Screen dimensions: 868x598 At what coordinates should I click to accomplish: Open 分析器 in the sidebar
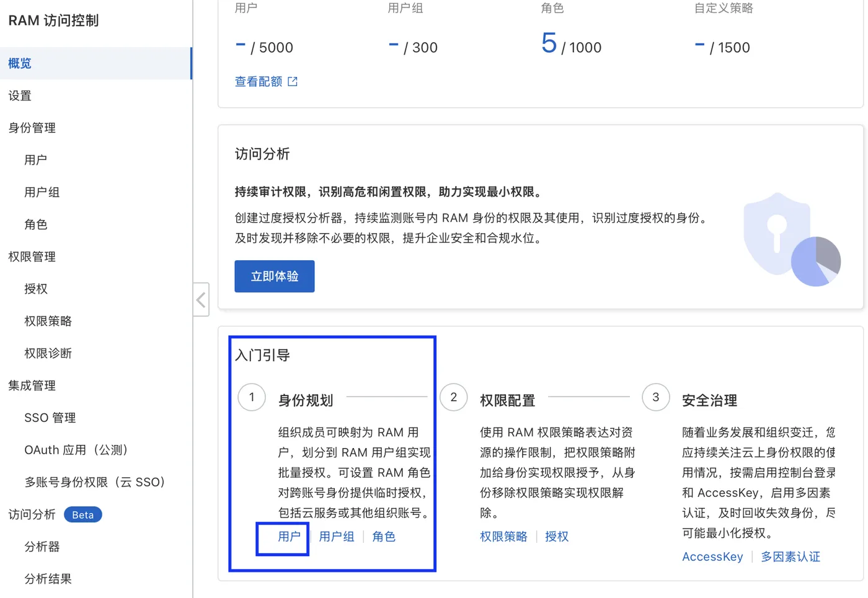(42, 547)
